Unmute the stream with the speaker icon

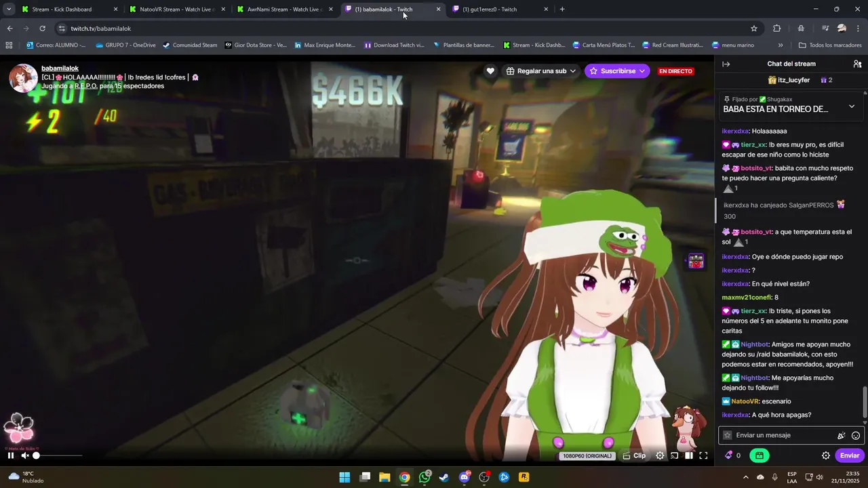tap(25, 455)
